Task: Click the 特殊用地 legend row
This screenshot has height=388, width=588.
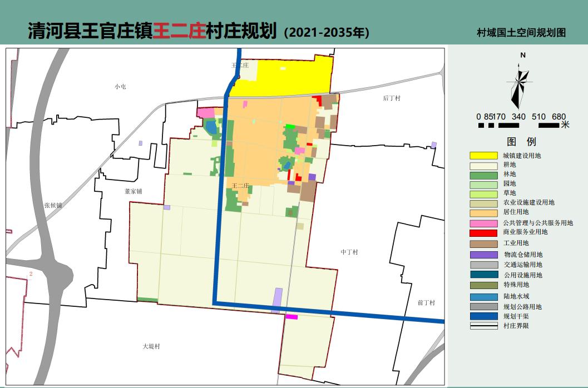Action: click(501, 285)
